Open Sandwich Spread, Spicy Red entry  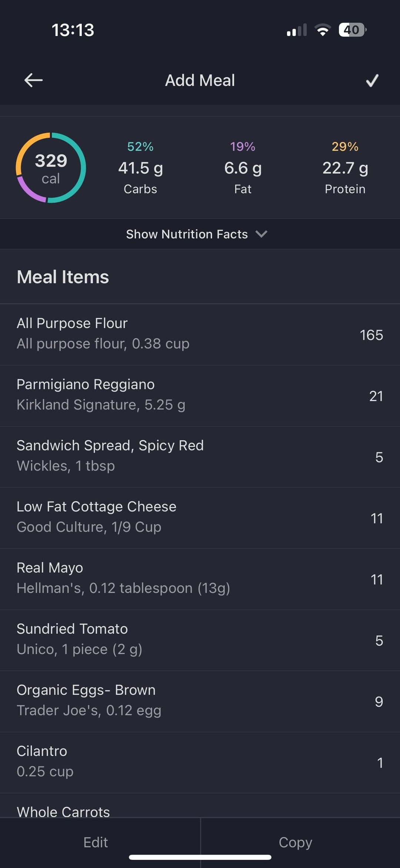pyautogui.click(x=200, y=456)
